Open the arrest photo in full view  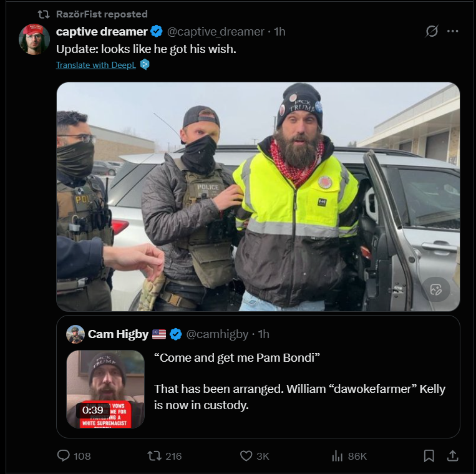(258, 196)
